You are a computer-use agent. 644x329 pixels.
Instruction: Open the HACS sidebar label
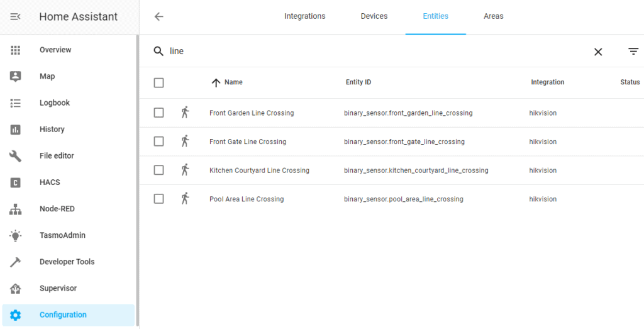pyautogui.click(x=50, y=182)
